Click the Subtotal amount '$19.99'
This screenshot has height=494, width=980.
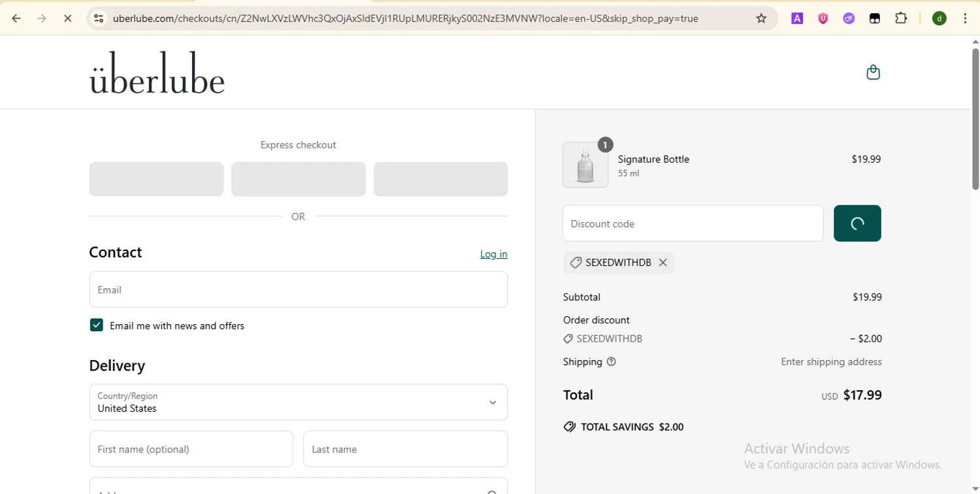(867, 297)
